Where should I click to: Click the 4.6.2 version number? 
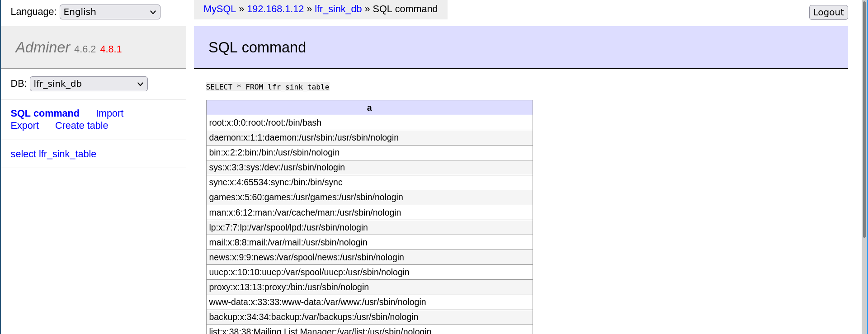[85, 49]
